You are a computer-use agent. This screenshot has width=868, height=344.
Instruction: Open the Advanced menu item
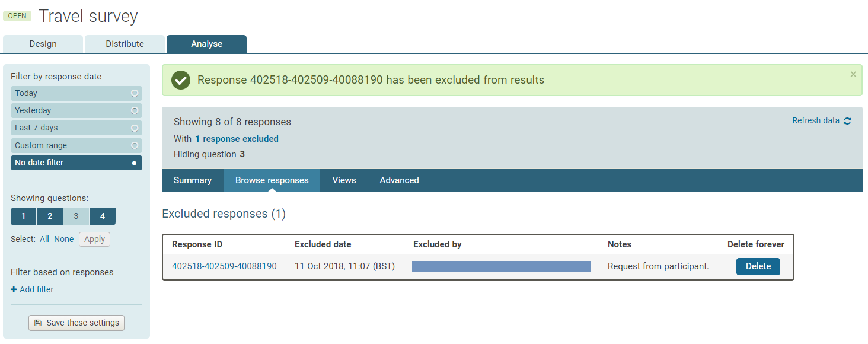400,180
